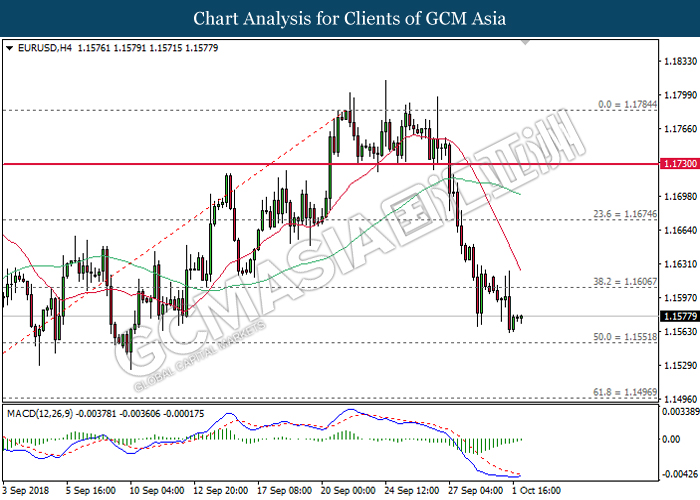Viewport: 700px width, 500px height.
Task: Click the 1.17990 price axis value
Action: 680,95
